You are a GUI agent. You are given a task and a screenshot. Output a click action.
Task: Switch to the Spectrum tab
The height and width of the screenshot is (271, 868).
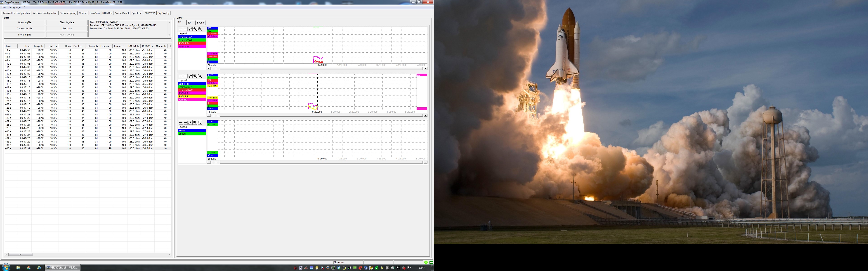[x=137, y=13]
